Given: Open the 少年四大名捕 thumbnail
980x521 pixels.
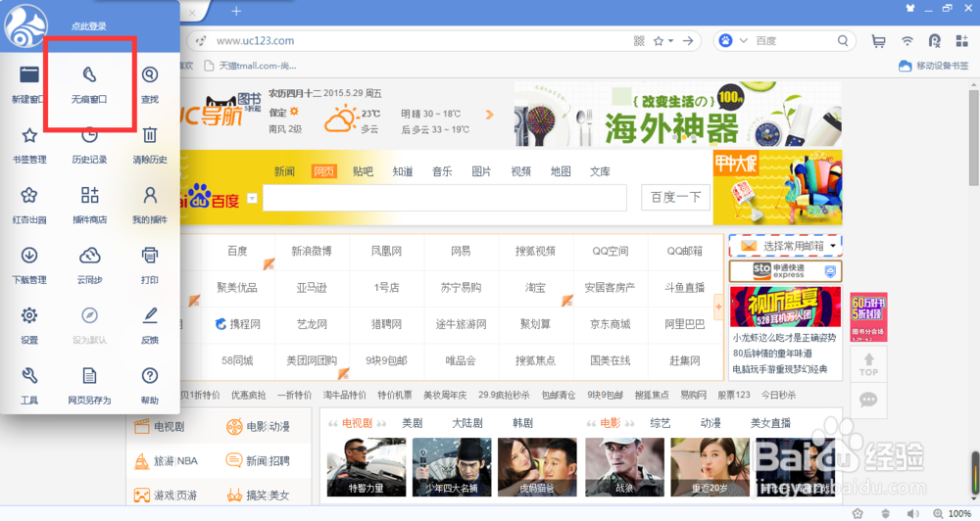Looking at the screenshot, I should coord(452,467).
